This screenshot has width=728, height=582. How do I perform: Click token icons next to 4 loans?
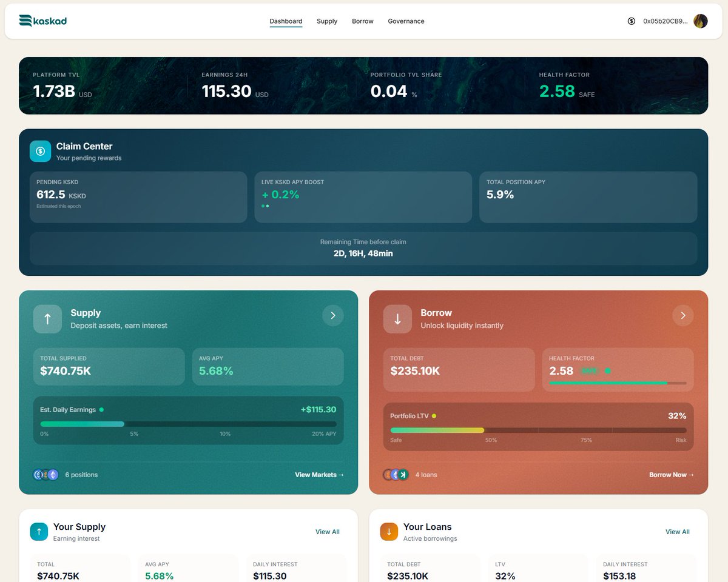(x=396, y=475)
